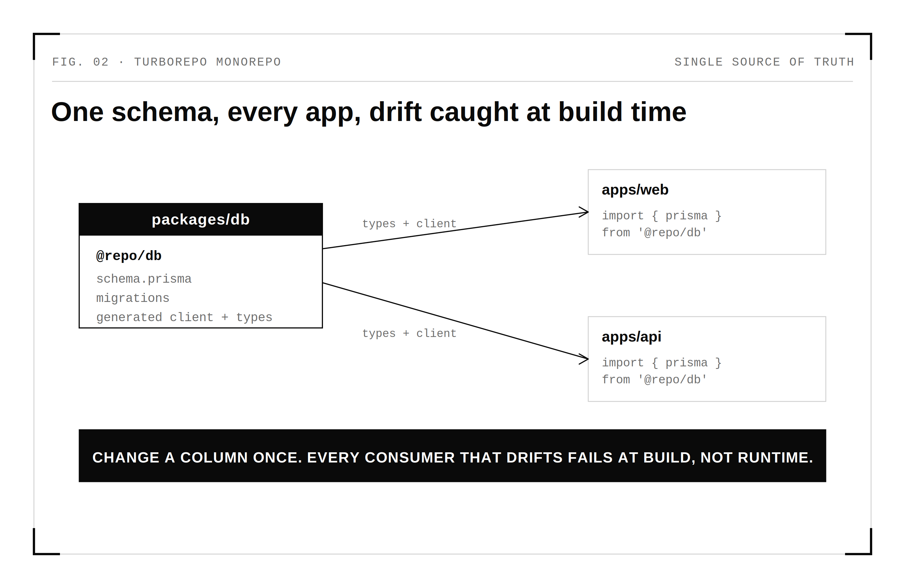
Task: Click the 'CHANGE A COLUMN ONCE' banner text
Action: coord(453,458)
